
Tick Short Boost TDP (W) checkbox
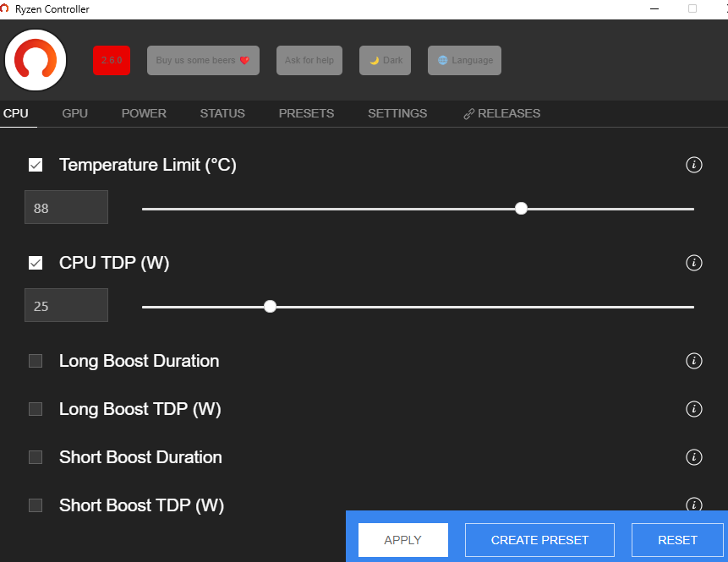36,505
